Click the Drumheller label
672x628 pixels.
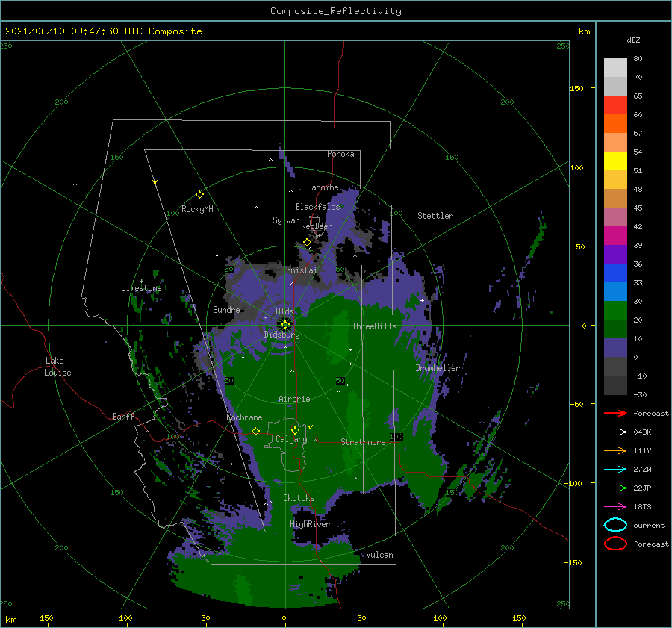[438, 368]
